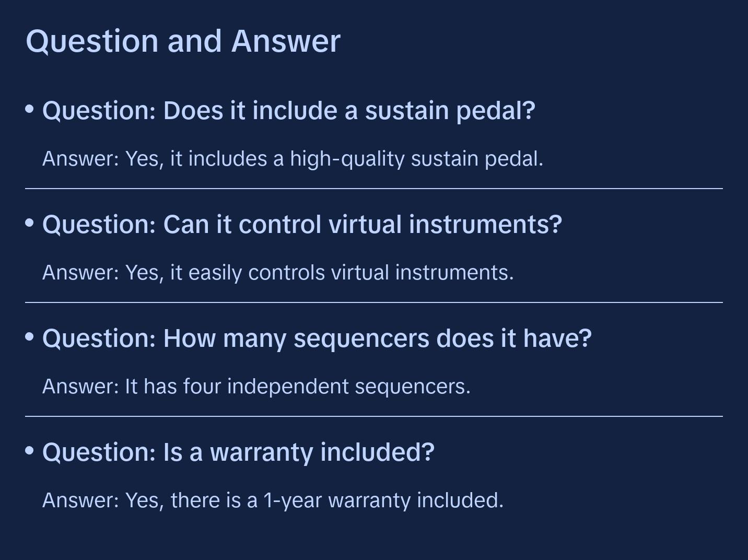The width and height of the screenshot is (748, 560).
Task: Expand the 'Can it control virtual instruments?' question
Action: click(302, 225)
